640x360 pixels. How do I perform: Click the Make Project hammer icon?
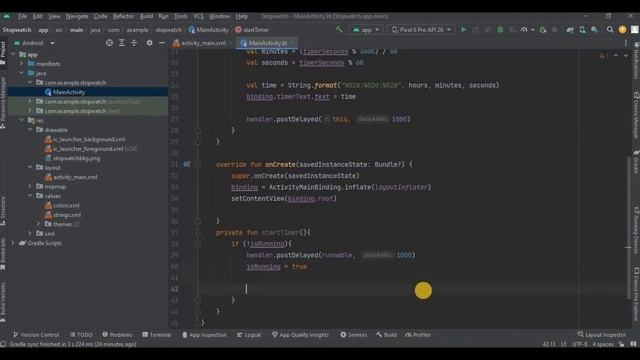(339, 30)
